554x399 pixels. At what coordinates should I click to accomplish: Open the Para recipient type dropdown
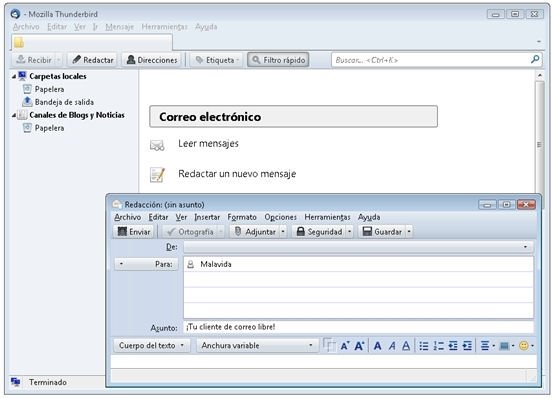[x=146, y=264]
